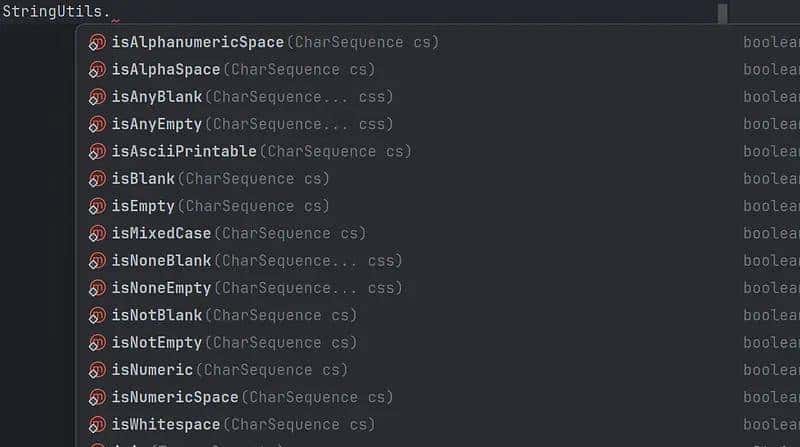Click the method icon next to isAsciiPrintable
The image size is (800, 447).
(x=97, y=152)
